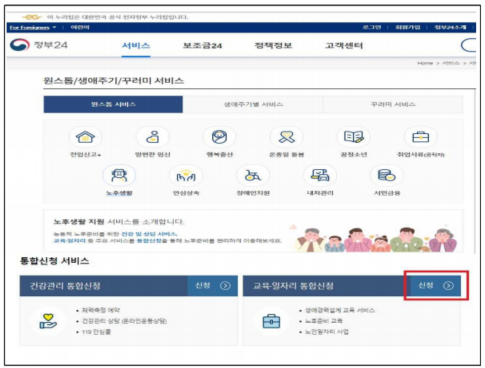Open the 회원가입 link
This screenshot has height=368, width=485.
click(x=408, y=27)
